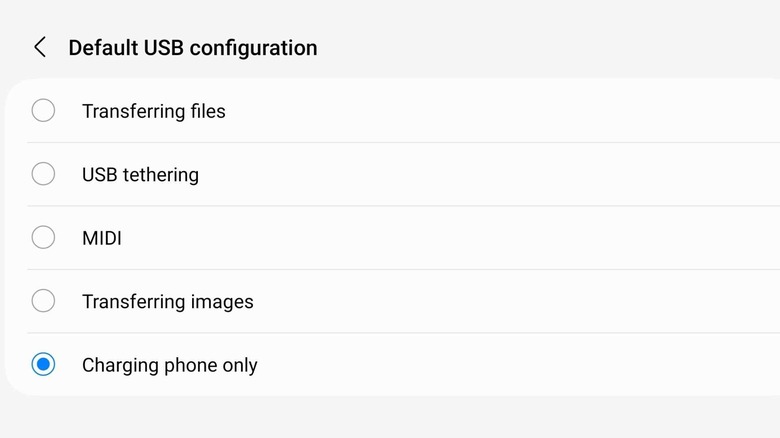Go back using the arrow icon
780x438 pixels.
point(40,47)
